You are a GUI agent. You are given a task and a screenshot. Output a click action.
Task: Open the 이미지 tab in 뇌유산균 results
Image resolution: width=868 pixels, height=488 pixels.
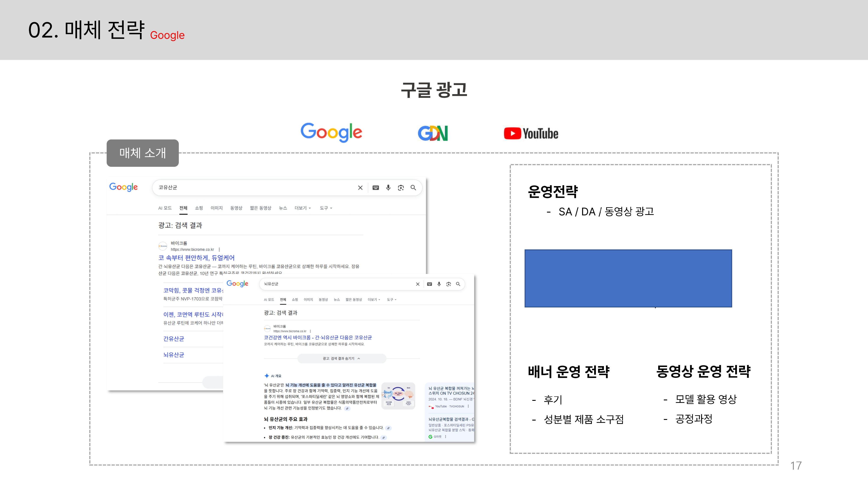[308, 299]
